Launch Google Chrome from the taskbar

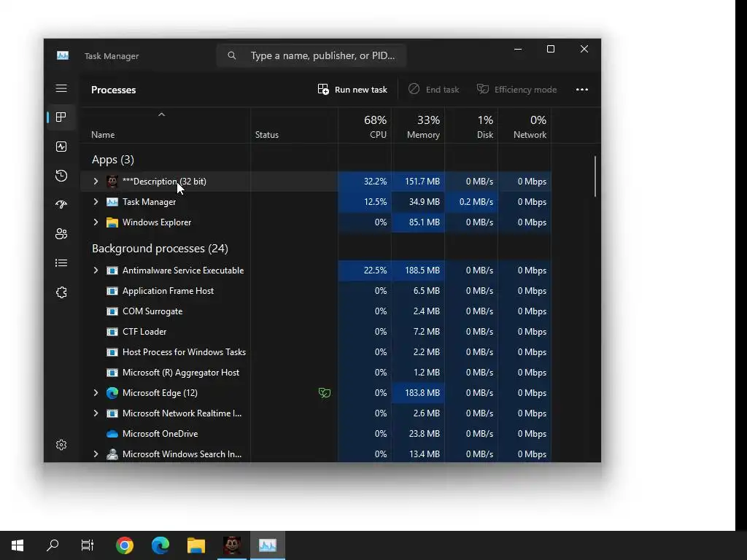click(124, 545)
